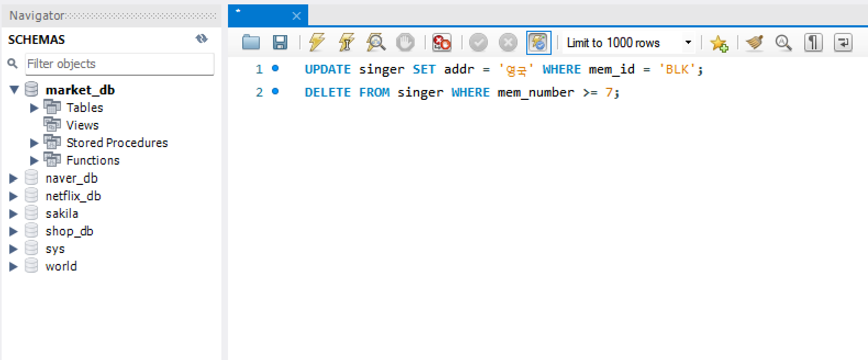
Task: Toggle word wrap icon
Action: pyautogui.click(x=843, y=42)
